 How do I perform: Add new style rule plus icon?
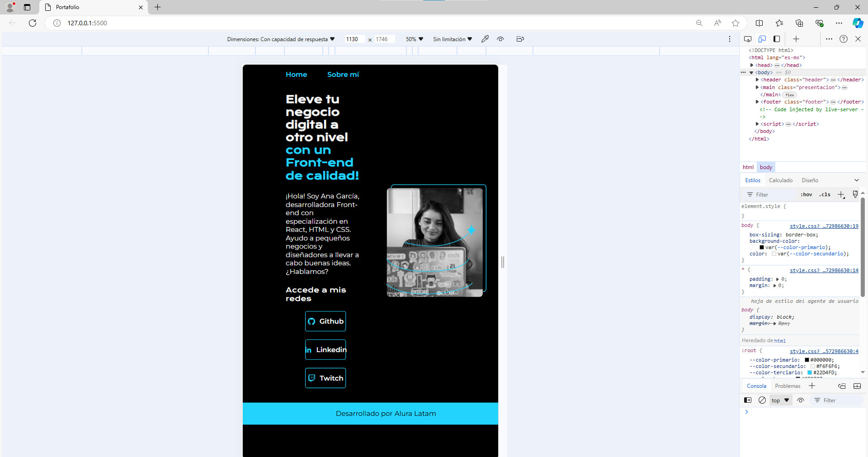tap(841, 195)
